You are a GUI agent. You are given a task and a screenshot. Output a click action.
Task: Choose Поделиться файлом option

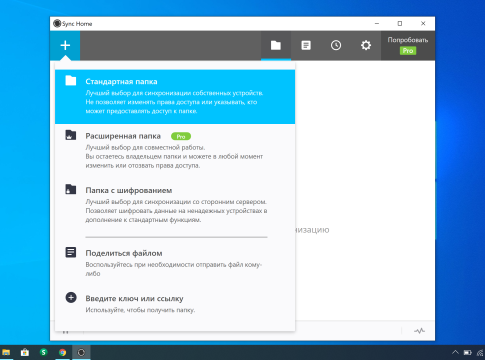[175, 263]
